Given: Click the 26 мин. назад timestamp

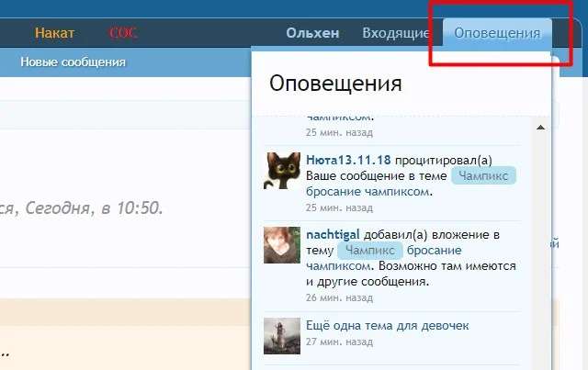Looking at the screenshot, I should (x=339, y=298).
